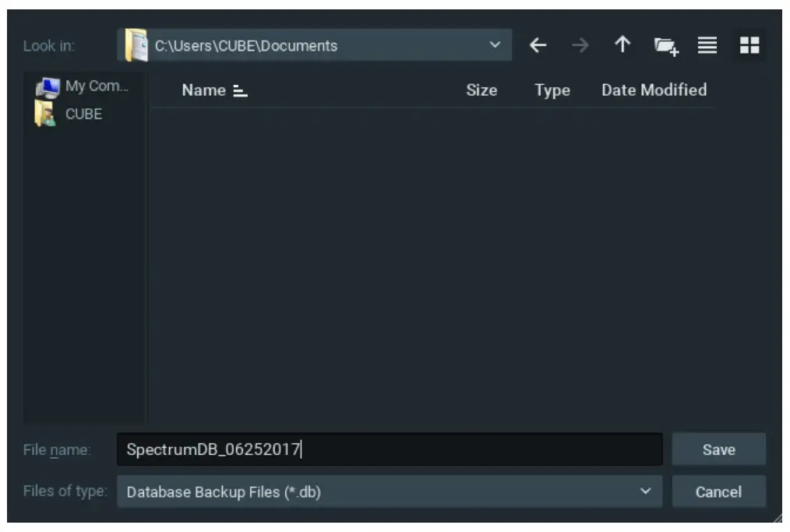The image size is (790, 532).
Task: Switch to list view mode
Action: (x=707, y=44)
